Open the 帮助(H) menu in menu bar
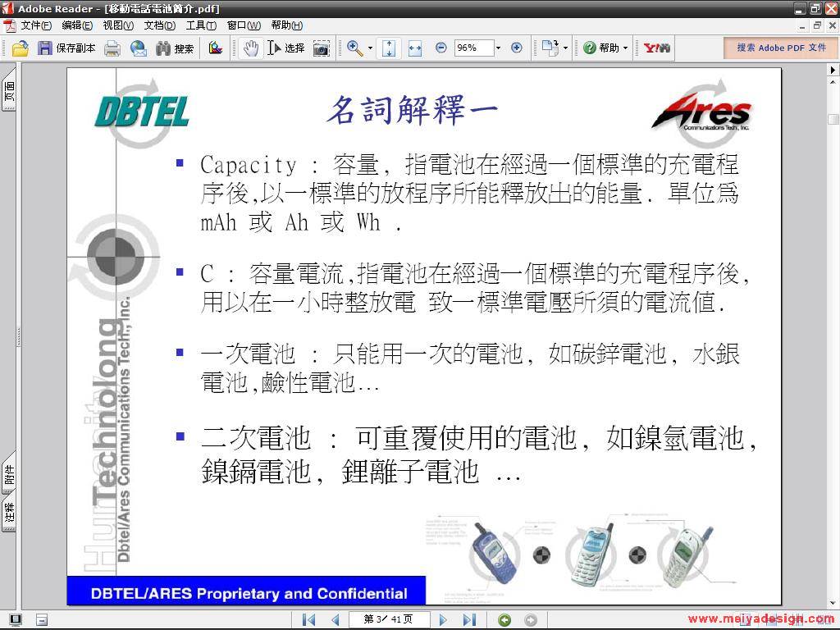The width and height of the screenshot is (840, 630). (286, 25)
